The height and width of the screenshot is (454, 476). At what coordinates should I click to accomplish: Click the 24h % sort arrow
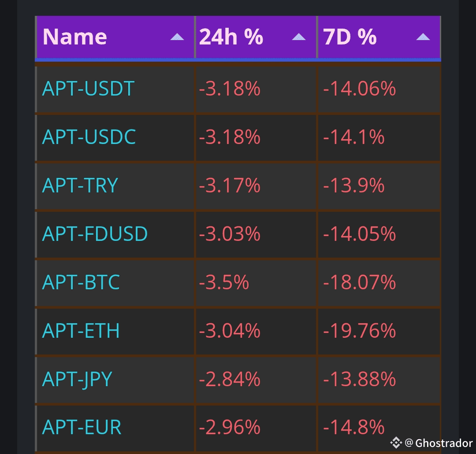299,37
